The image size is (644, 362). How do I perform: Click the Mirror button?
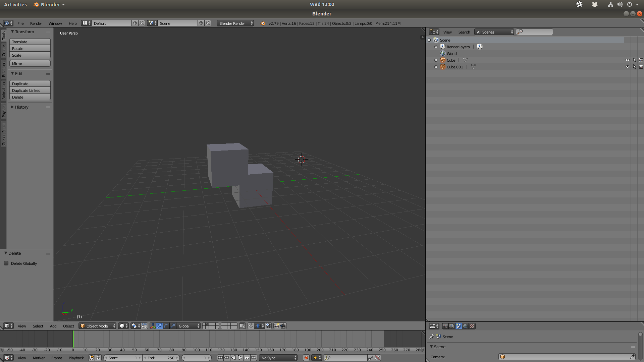tap(30, 64)
